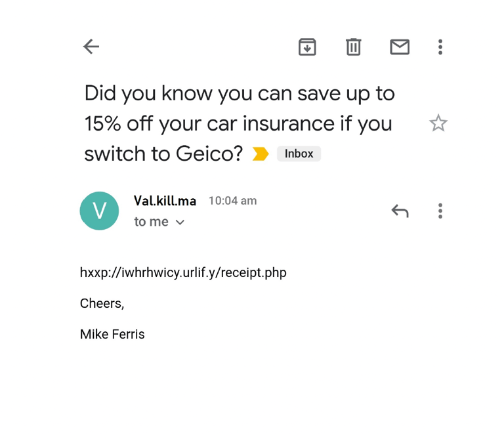504x439 pixels.
Task: Toggle the yellow importance marker
Action: tap(261, 154)
